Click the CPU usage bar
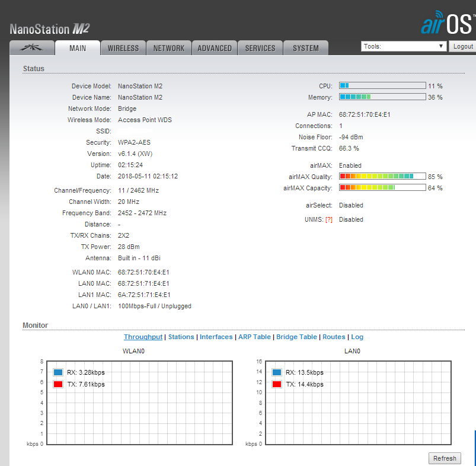 382,85
